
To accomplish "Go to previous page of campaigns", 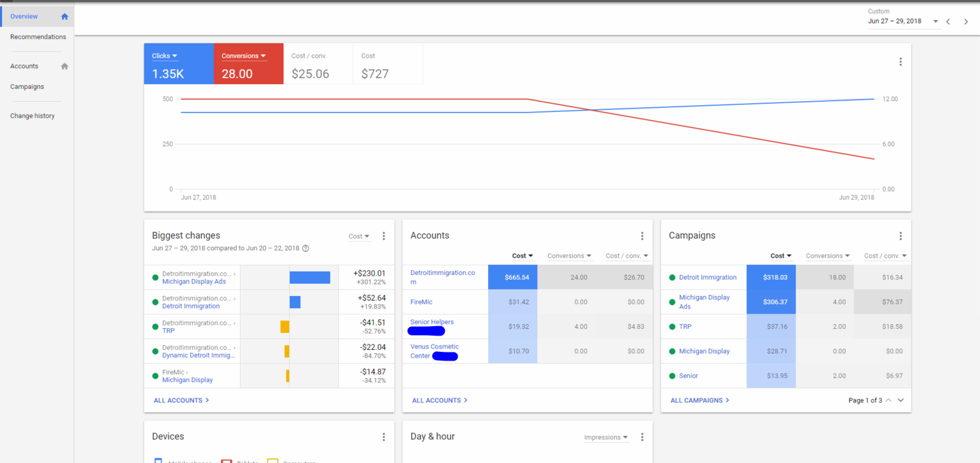I will (x=888, y=400).
